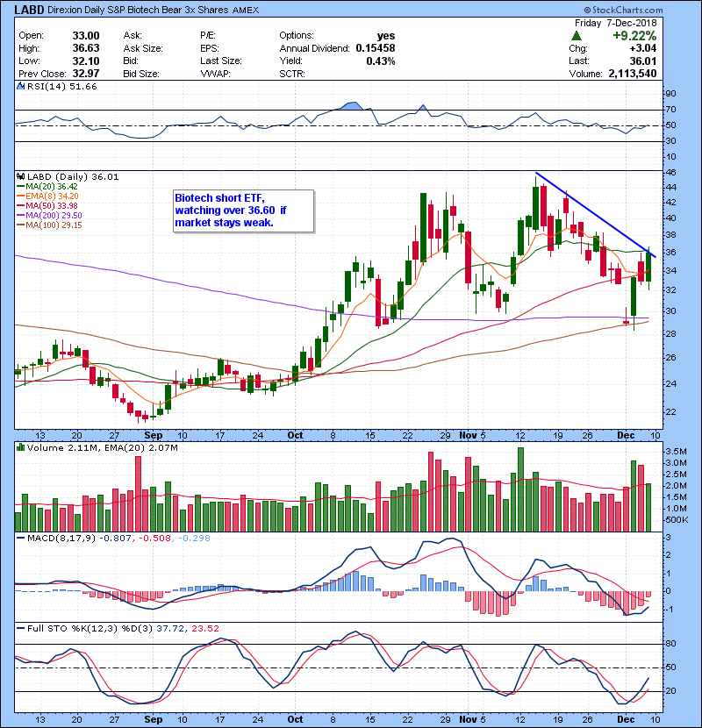This screenshot has height=728, width=702.
Task: Click the Direxion Daily S&P Biotech Bear title
Action: click(138, 10)
